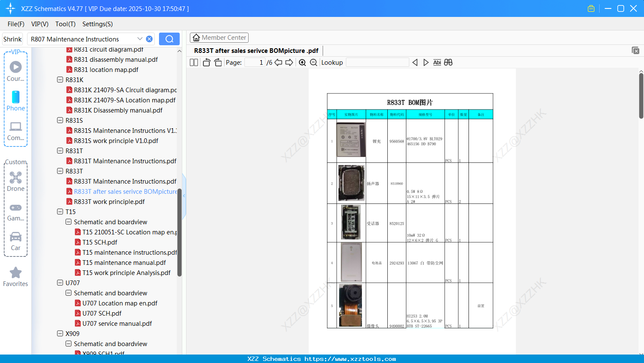This screenshot has width=644, height=363.
Task: Go to previous page arrow
Action: tap(278, 63)
